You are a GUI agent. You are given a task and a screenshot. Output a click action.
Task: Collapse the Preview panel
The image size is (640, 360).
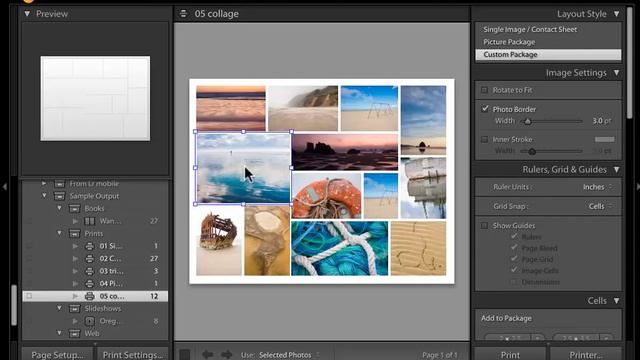(x=27, y=14)
